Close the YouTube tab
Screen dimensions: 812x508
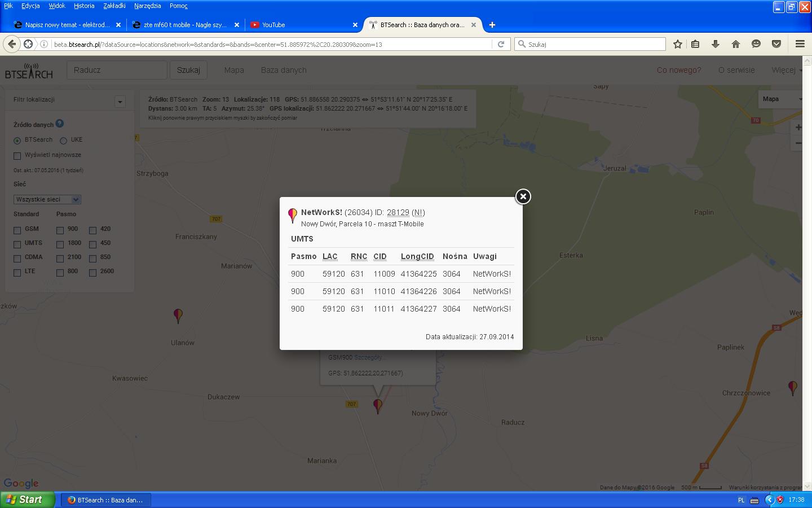[x=355, y=25]
